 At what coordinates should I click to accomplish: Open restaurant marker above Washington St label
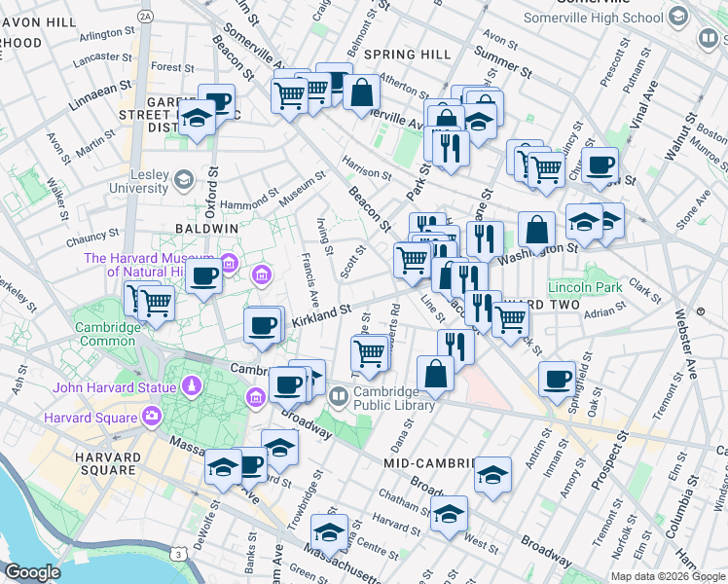486,239
